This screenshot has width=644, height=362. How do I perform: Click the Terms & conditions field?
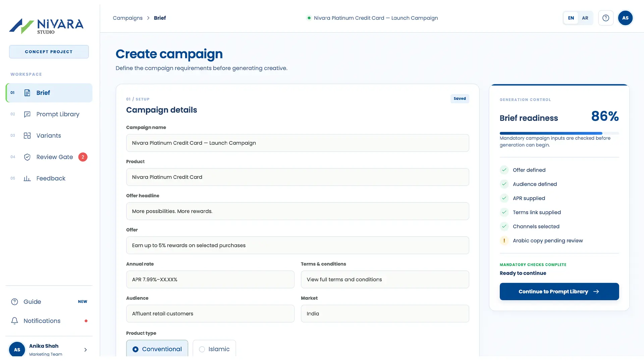(x=385, y=280)
